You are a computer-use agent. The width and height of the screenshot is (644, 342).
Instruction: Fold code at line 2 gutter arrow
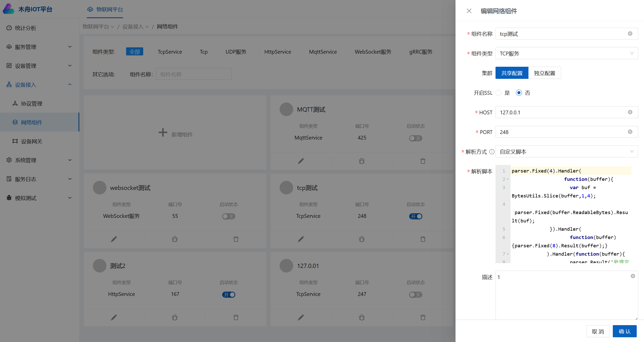tap(508, 179)
